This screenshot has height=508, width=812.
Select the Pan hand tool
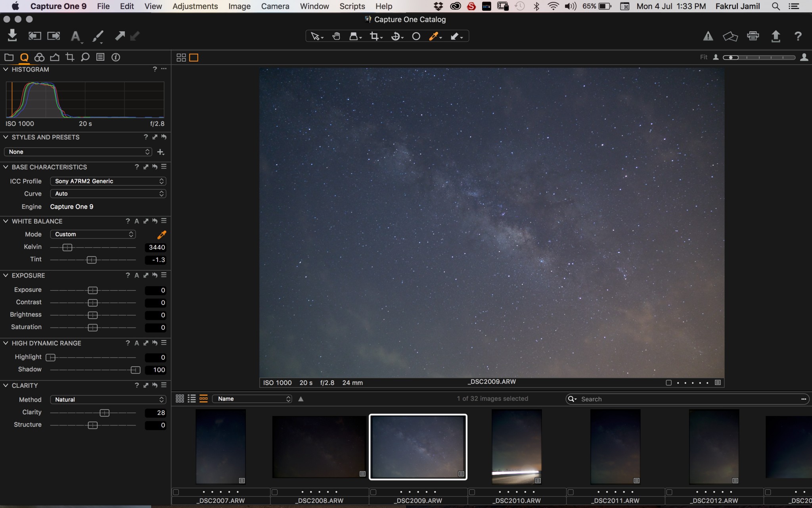coord(336,37)
